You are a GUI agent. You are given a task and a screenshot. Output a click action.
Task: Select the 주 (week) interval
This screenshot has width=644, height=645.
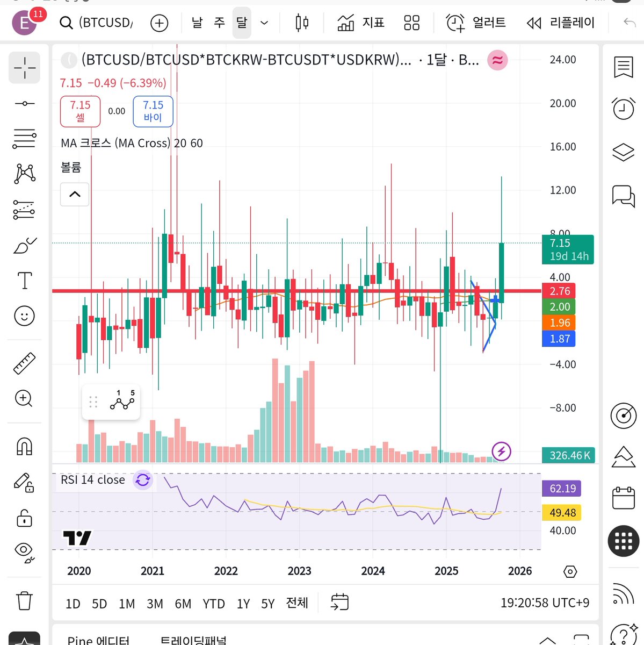tap(219, 23)
